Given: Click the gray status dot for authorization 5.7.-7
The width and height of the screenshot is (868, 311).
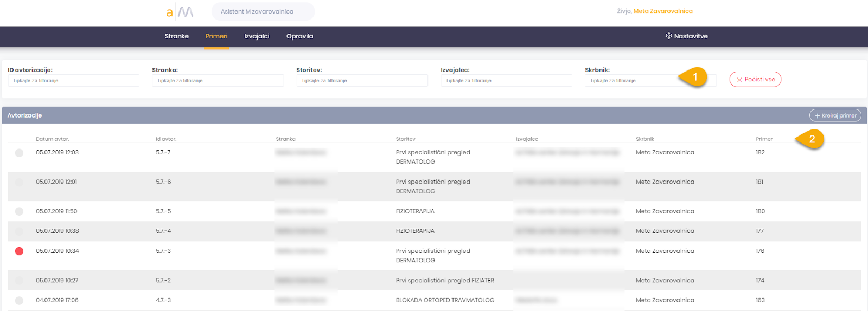Looking at the screenshot, I should pyautogui.click(x=19, y=153).
